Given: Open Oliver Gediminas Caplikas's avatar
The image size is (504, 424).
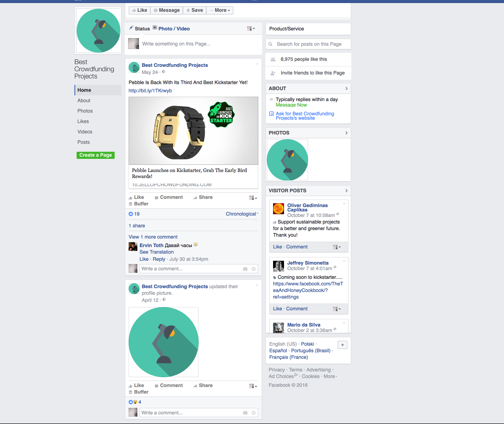Looking at the screenshot, I should pos(279,209).
